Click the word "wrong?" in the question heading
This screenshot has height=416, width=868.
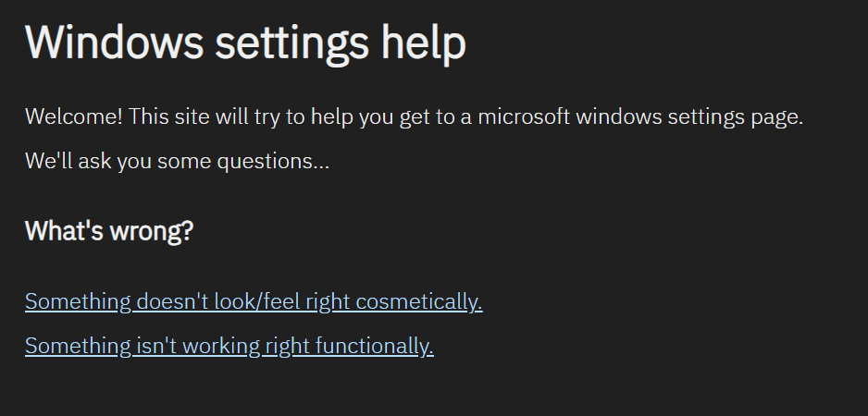pyautogui.click(x=154, y=230)
